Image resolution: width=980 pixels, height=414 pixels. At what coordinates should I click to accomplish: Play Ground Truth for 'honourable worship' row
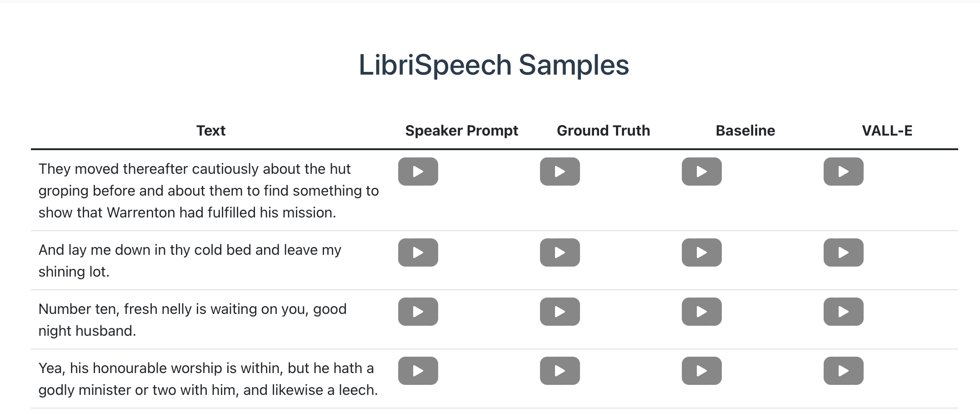560,371
